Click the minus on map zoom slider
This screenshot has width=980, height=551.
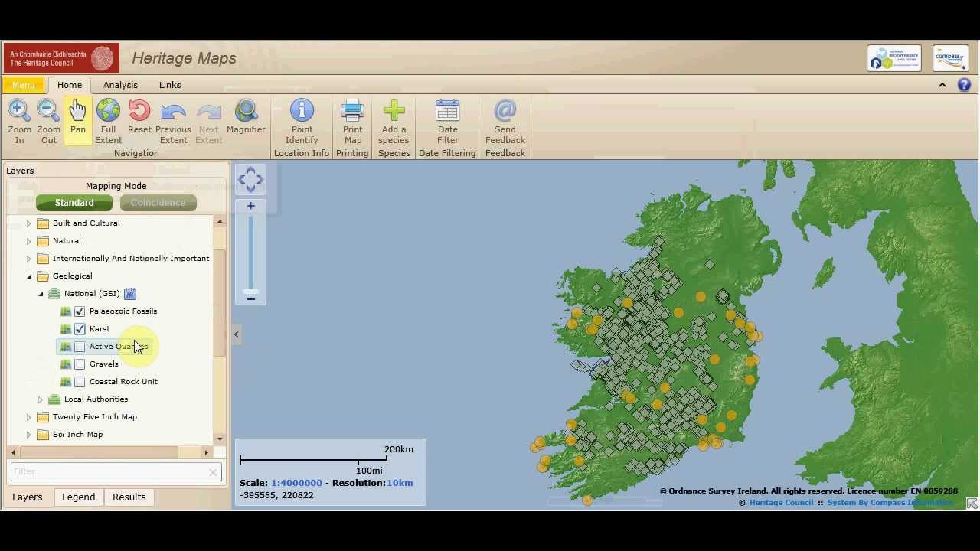[250, 298]
